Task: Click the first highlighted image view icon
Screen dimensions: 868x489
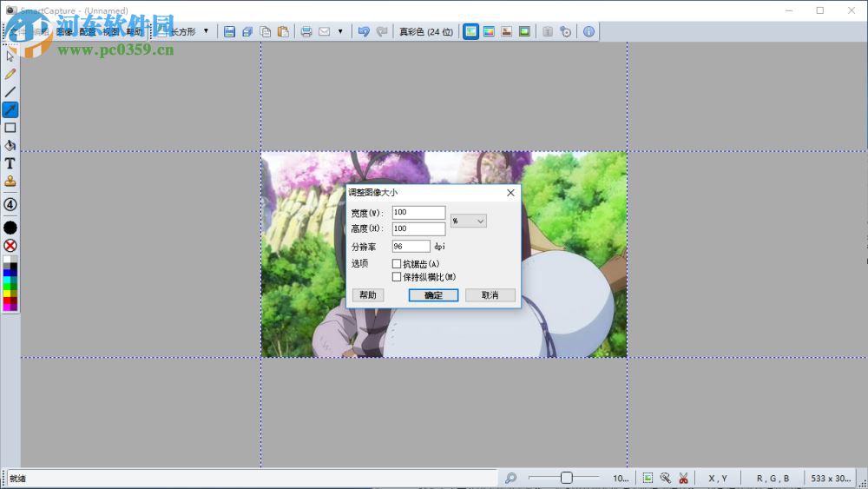Action: [470, 31]
